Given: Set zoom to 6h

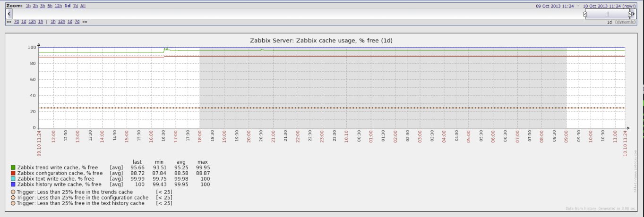Looking at the screenshot, I should [50, 6].
